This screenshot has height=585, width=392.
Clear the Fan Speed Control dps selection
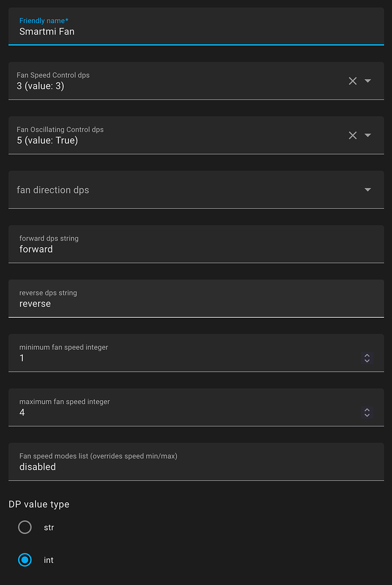coord(352,81)
